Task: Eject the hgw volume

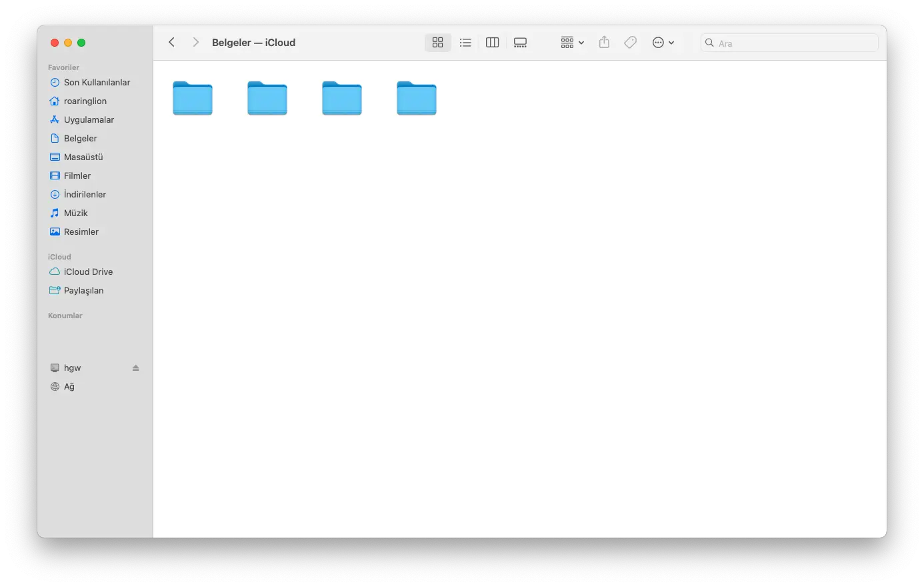Action: pos(136,368)
